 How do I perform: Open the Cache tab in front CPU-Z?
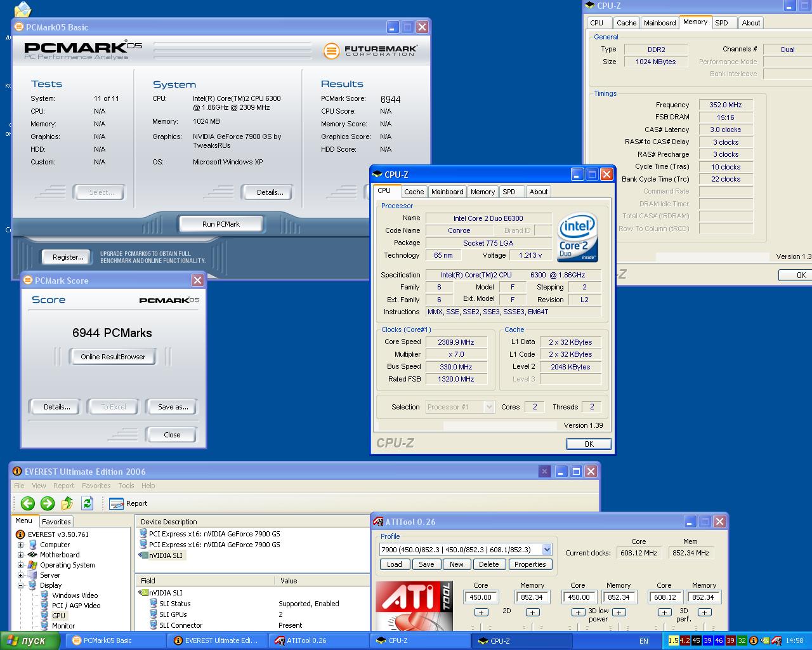pos(414,192)
